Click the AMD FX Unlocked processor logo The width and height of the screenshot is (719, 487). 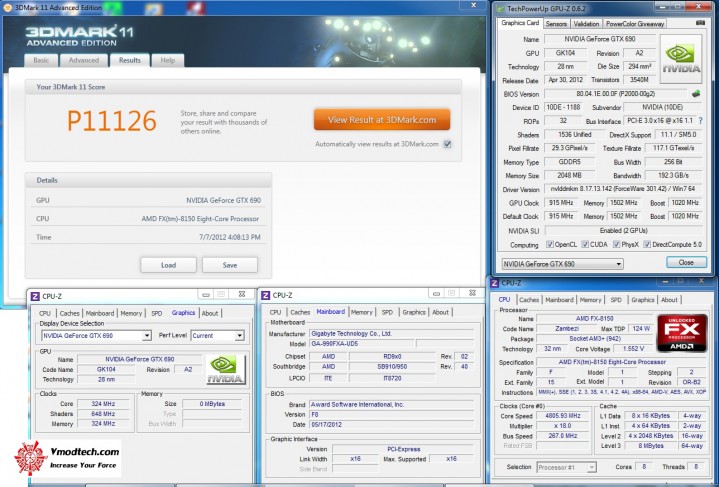tap(682, 333)
